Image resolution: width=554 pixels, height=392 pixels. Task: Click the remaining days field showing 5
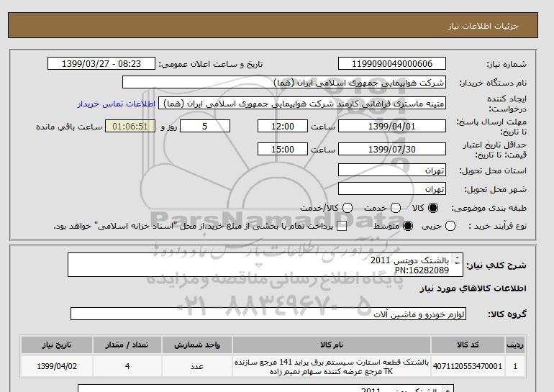205,126
